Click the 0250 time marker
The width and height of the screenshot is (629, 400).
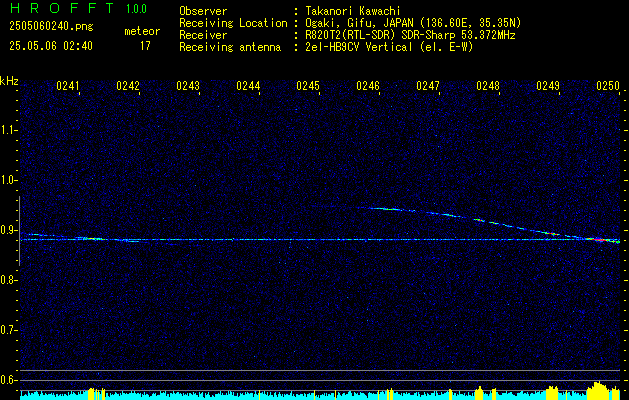pos(608,85)
